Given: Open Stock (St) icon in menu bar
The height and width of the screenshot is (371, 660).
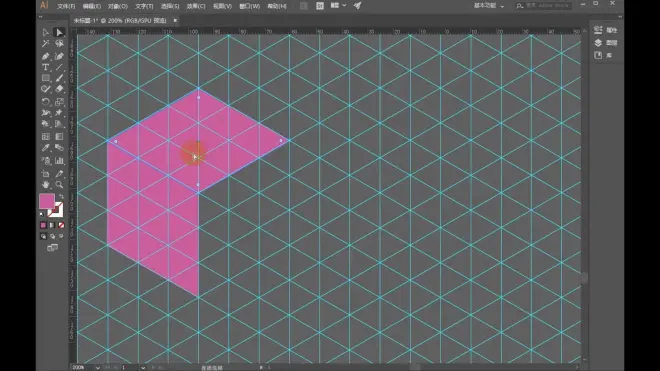Looking at the screenshot, I should pos(320,6).
